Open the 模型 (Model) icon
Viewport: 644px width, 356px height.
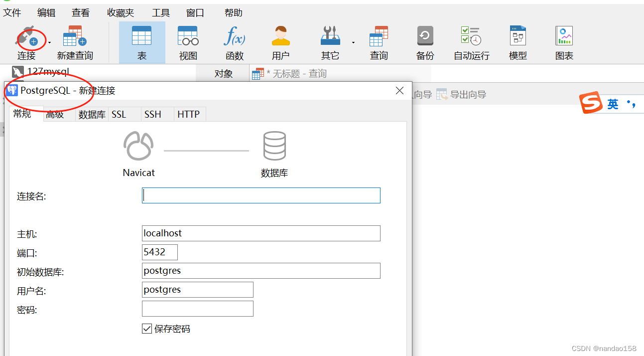tap(517, 42)
